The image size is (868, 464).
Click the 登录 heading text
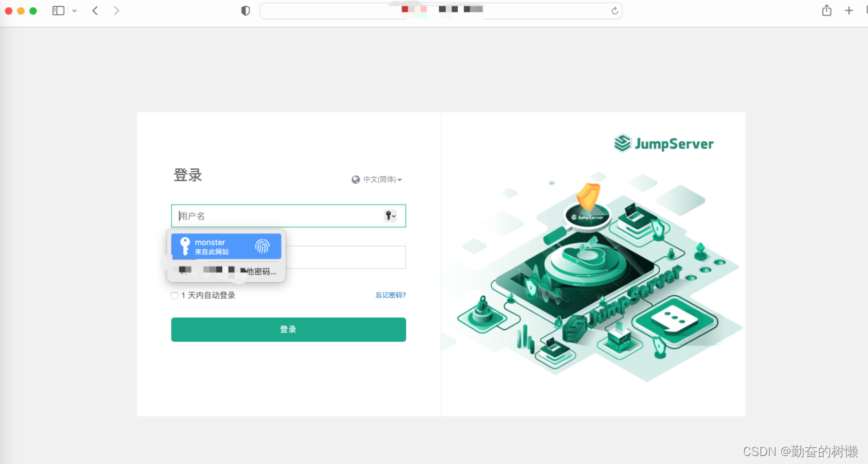coord(188,175)
